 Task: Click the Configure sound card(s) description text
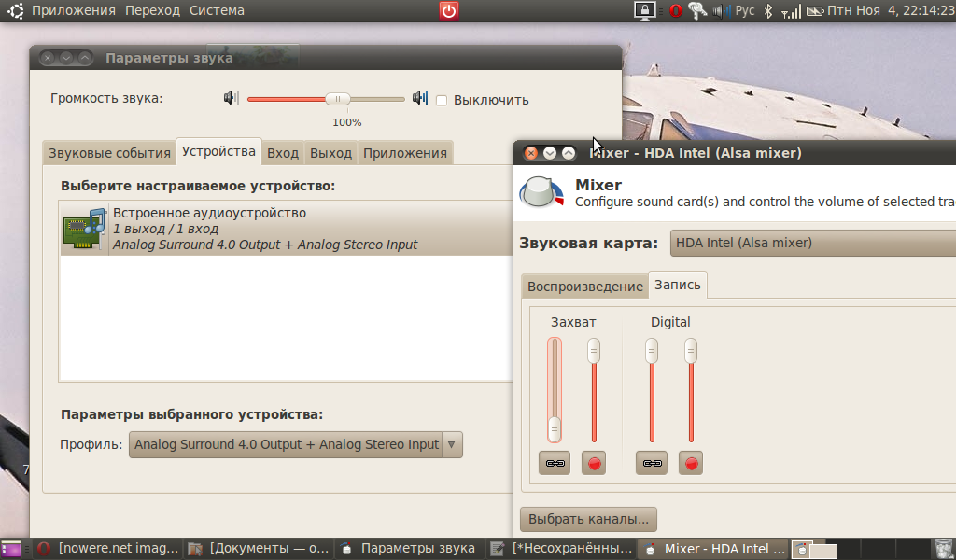766,202
